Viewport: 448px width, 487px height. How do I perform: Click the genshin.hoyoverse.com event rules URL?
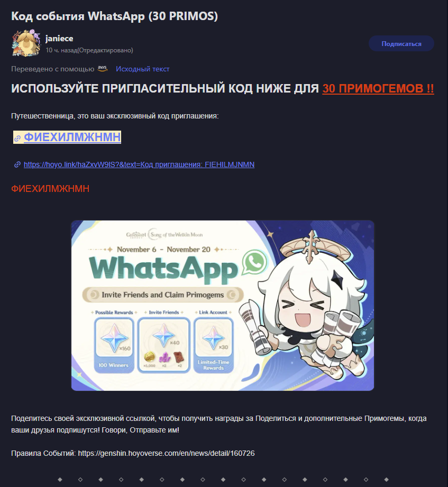click(x=166, y=453)
